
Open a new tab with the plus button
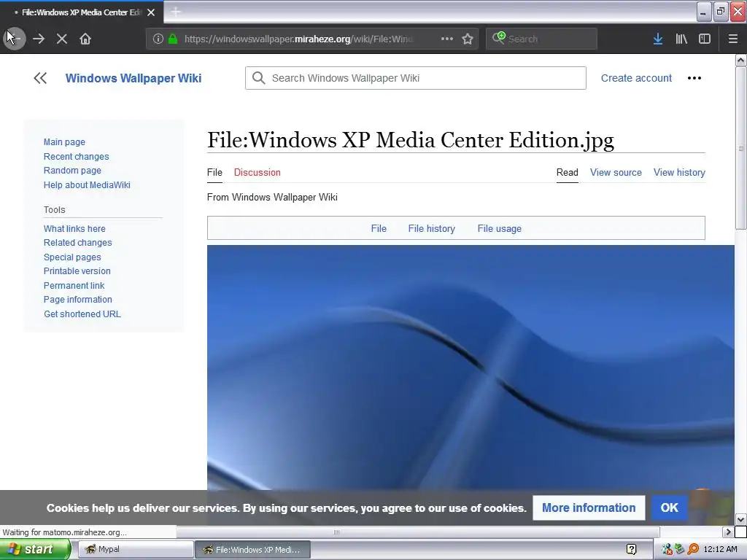click(176, 12)
